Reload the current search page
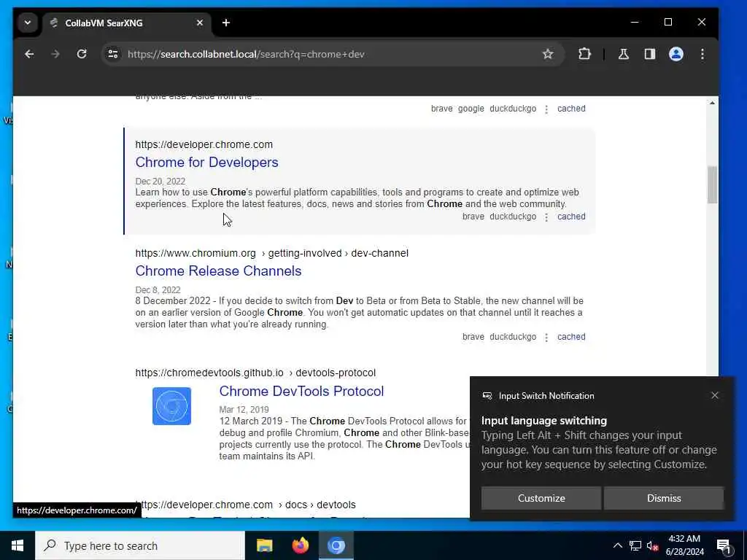 [82, 54]
